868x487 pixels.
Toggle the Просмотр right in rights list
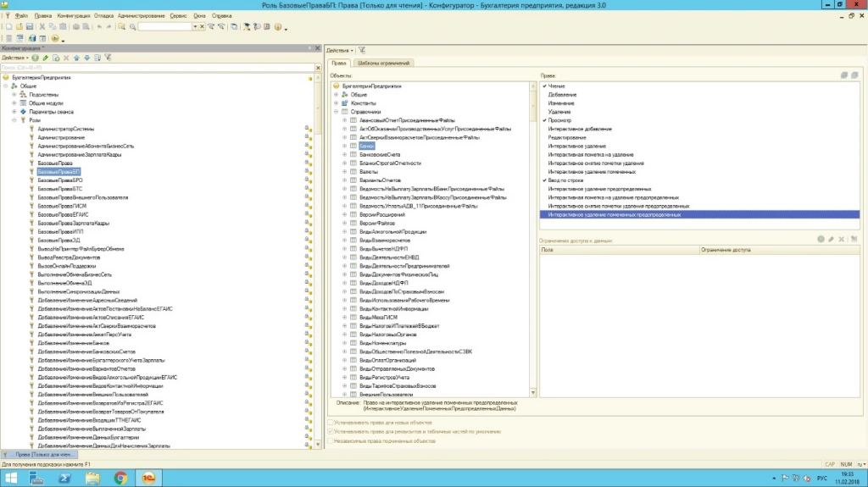(x=544, y=120)
